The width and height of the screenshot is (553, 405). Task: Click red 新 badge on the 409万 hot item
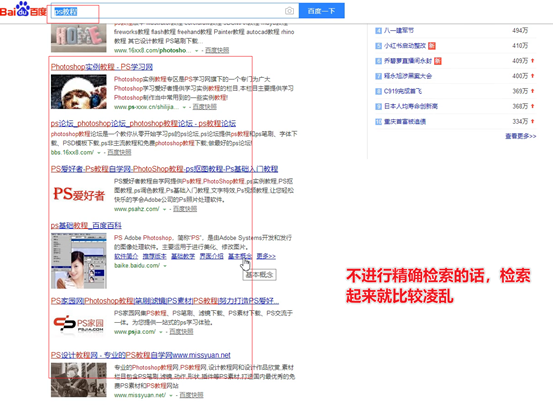[x=438, y=61]
